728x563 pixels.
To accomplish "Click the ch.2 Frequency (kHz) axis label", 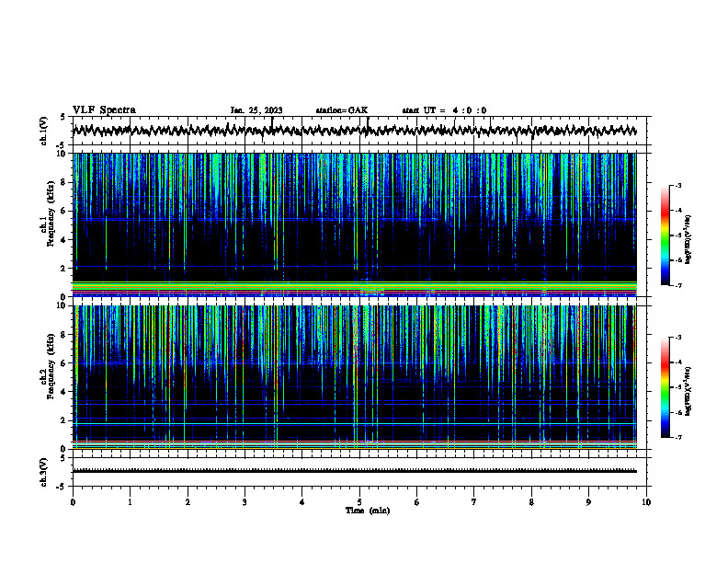I will (x=51, y=365).
